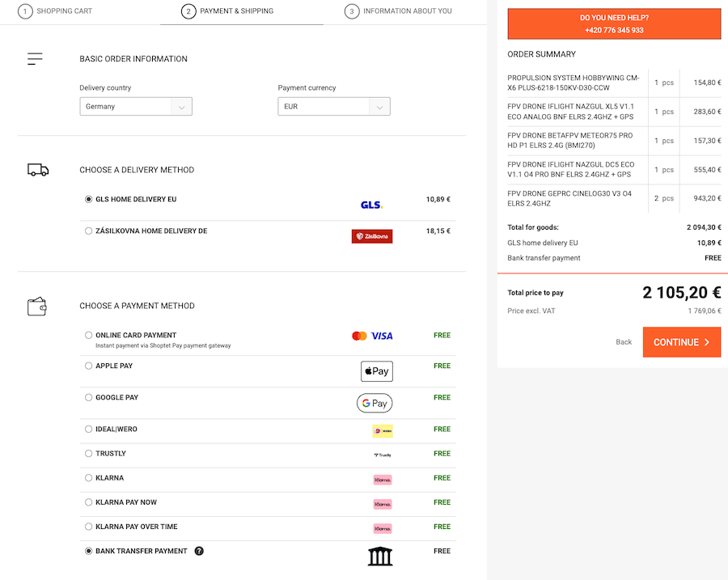The width and height of the screenshot is (728, 580).
Task: Click the total price 2 105,20 €
Action: click(682, 293)
